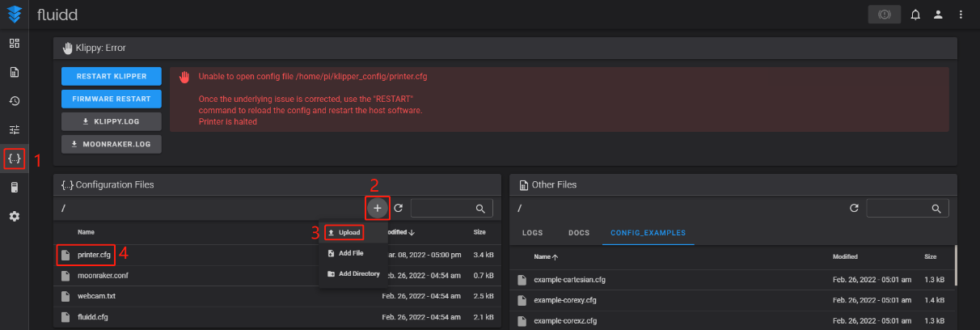Click the emergency stop button
This screenshot has height=330, width=980.
[884, 15]
